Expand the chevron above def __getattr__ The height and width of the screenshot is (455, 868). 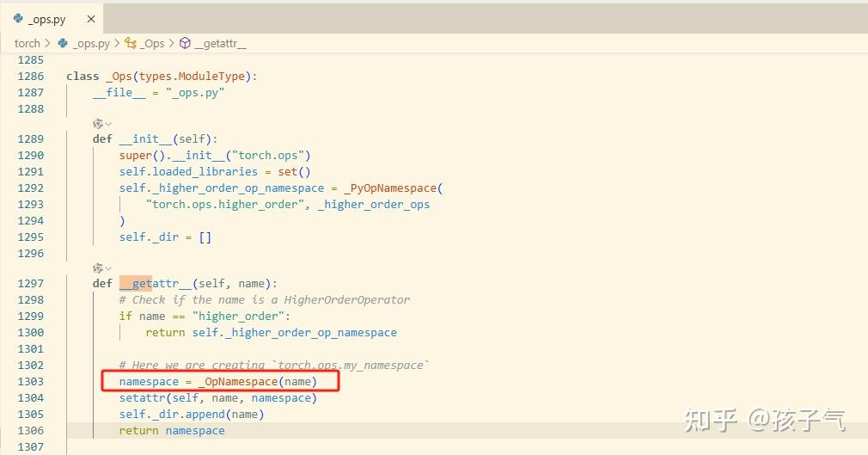pos(108,268)
